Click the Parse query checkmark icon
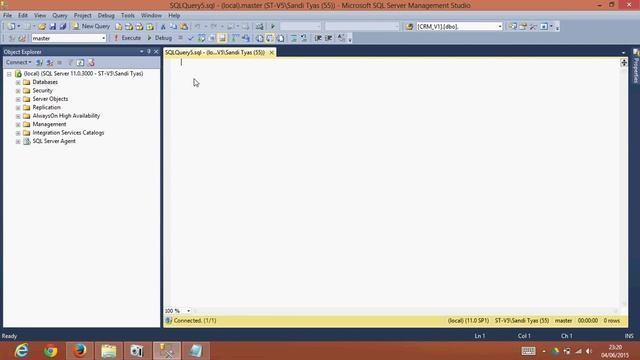 191,38
